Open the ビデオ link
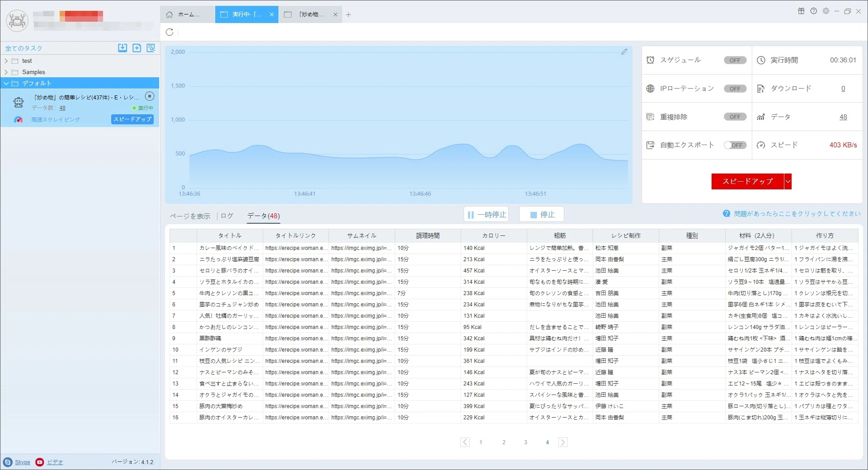The width and height of the screenshot is (868, 470). pyautogui.click(x=55, y=462)
